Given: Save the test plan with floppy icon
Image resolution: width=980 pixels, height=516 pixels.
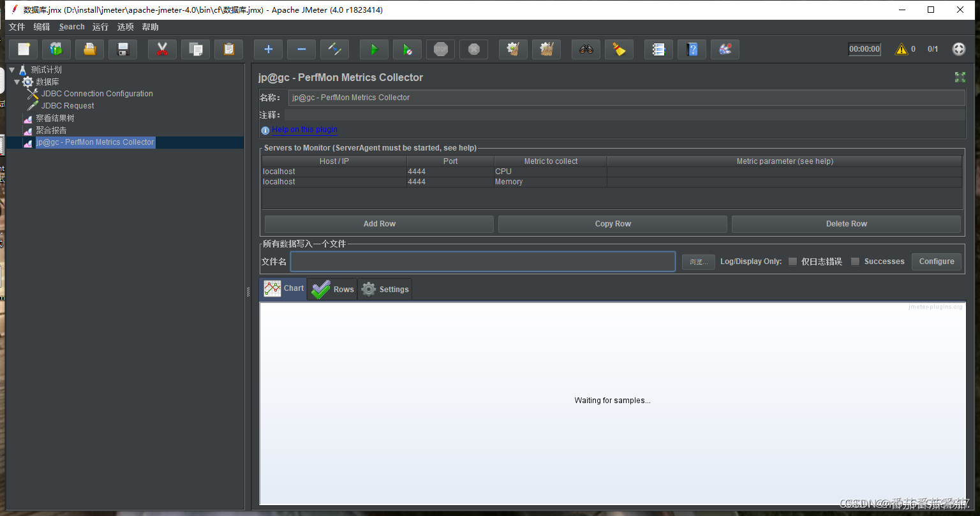Looking at the screenshot, I should pos(123,49).
